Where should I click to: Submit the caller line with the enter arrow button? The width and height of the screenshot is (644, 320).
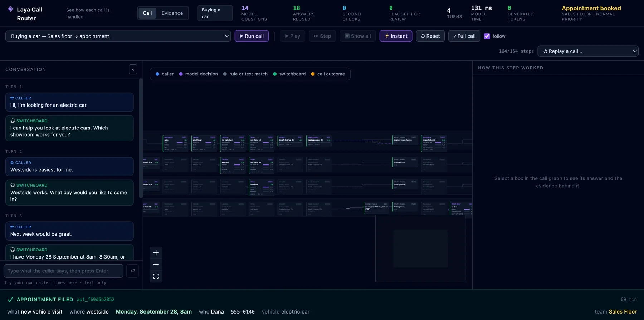click(133, 271)
